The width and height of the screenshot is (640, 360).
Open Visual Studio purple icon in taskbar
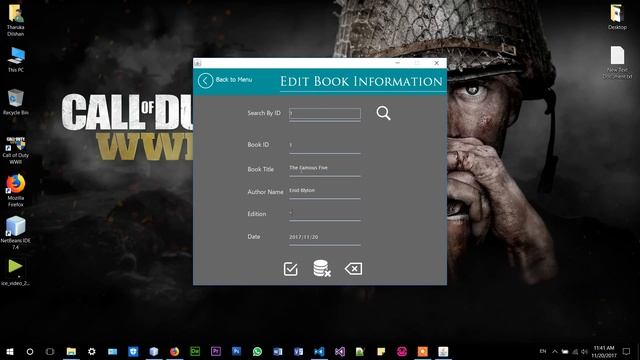(340, 351)
